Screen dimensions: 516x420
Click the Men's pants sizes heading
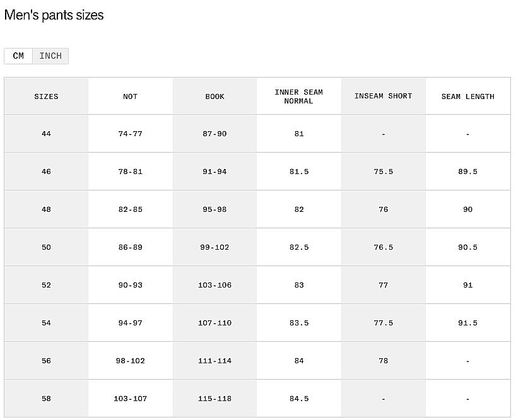click(x=54, y=15)
